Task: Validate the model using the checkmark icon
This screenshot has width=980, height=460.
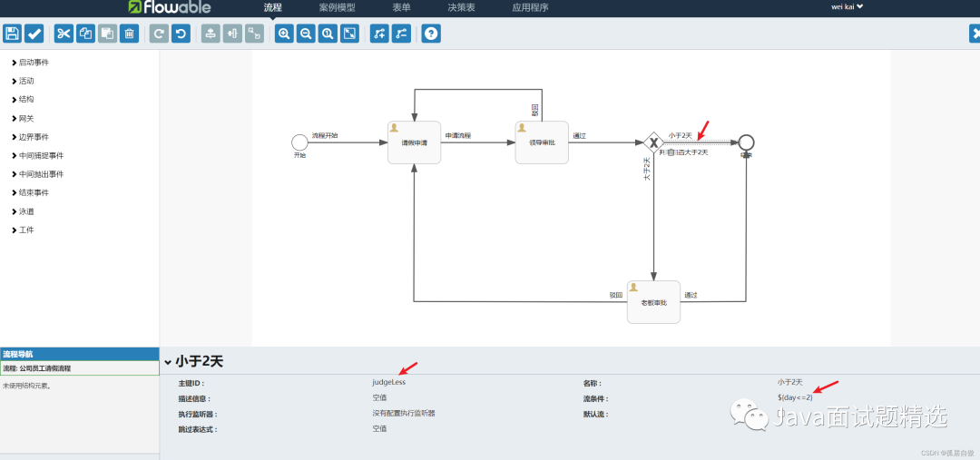Action: pos(34,34)
